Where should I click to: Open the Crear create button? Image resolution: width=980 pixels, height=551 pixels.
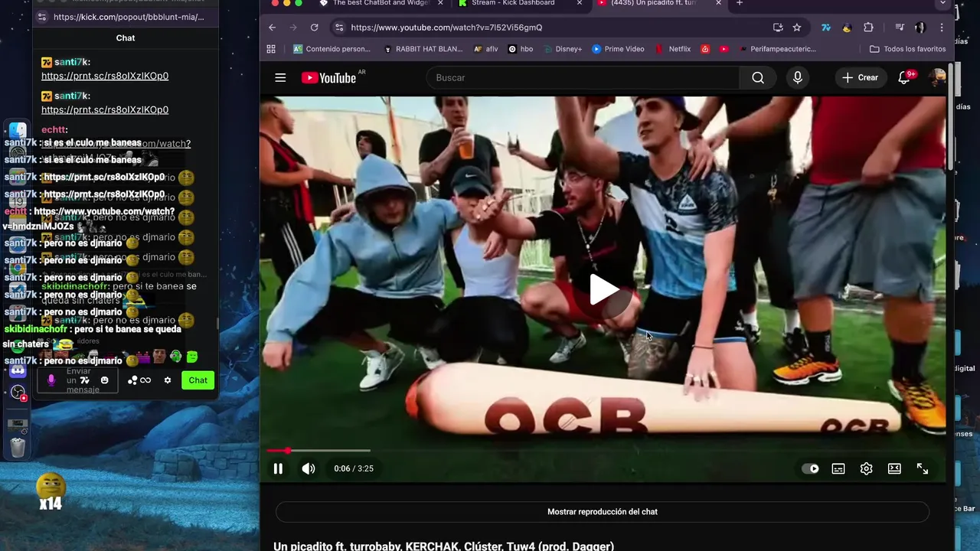(861, 77)
